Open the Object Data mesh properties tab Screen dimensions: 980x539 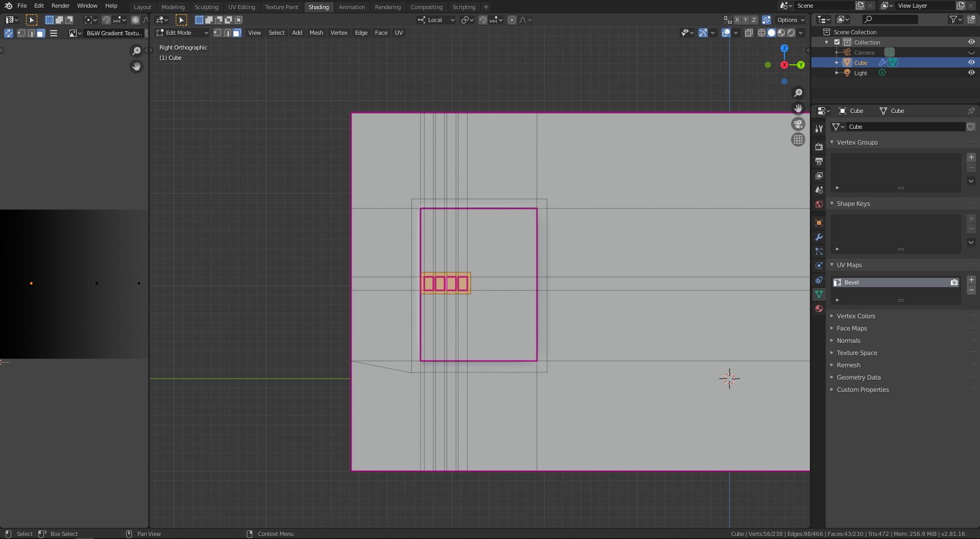[819, 294]
